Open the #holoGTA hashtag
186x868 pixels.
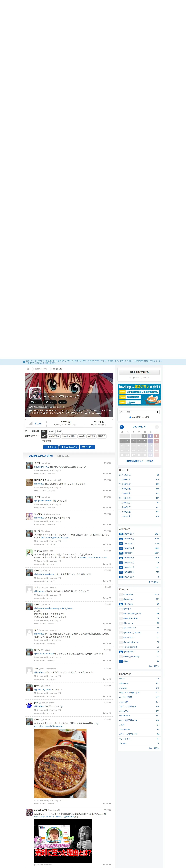pos(124,711)
